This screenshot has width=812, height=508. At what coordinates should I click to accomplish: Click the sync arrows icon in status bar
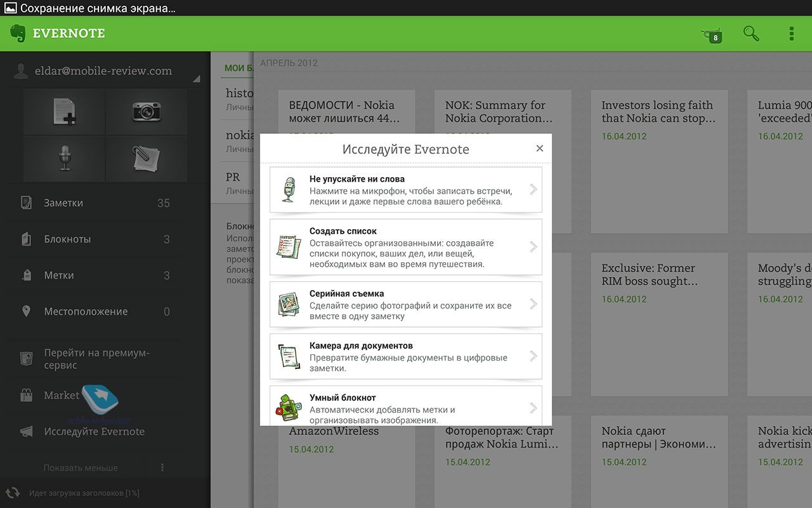coord(13,493)
